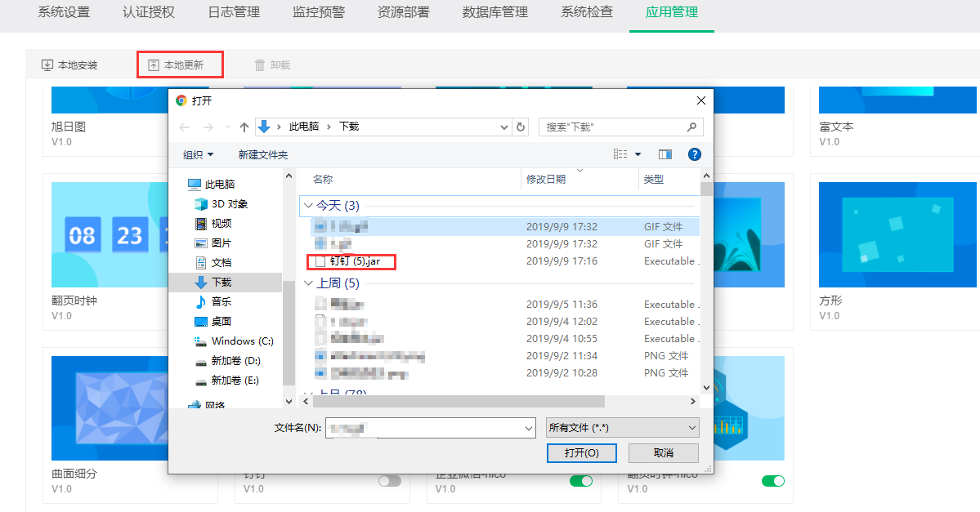Click the up-one-level arrow in file dialog
The image size is (980, 512).
coord(244,127)
